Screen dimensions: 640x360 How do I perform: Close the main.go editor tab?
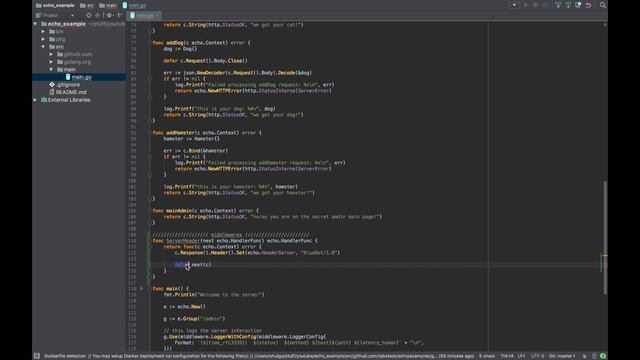point(158,16)
